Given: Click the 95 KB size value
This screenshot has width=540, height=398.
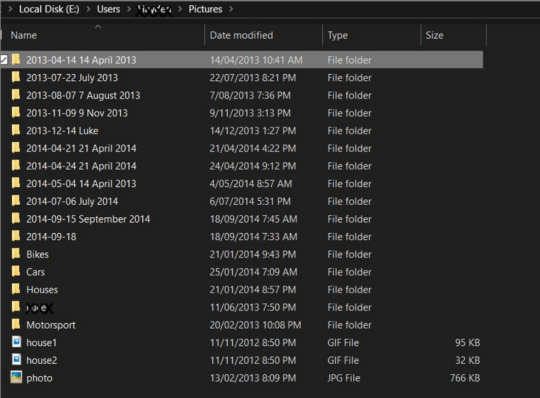Looking at the screenshot, I should click(x=467, y=343).
